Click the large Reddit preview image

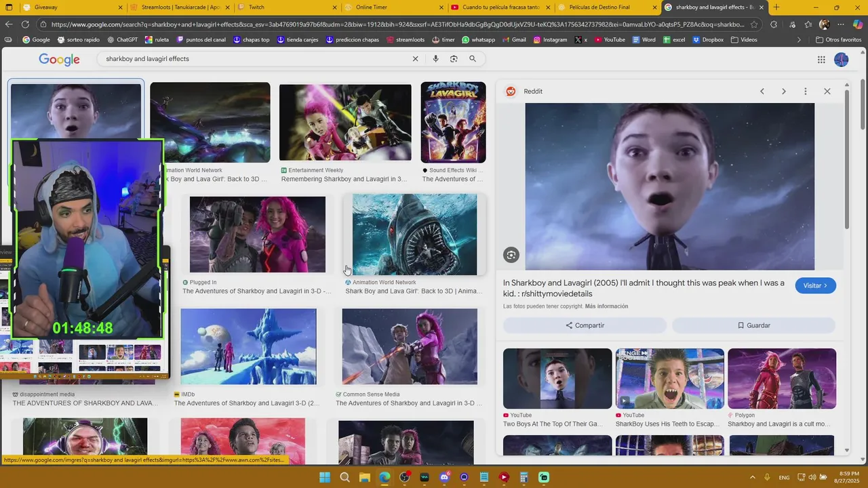point(669,186)
